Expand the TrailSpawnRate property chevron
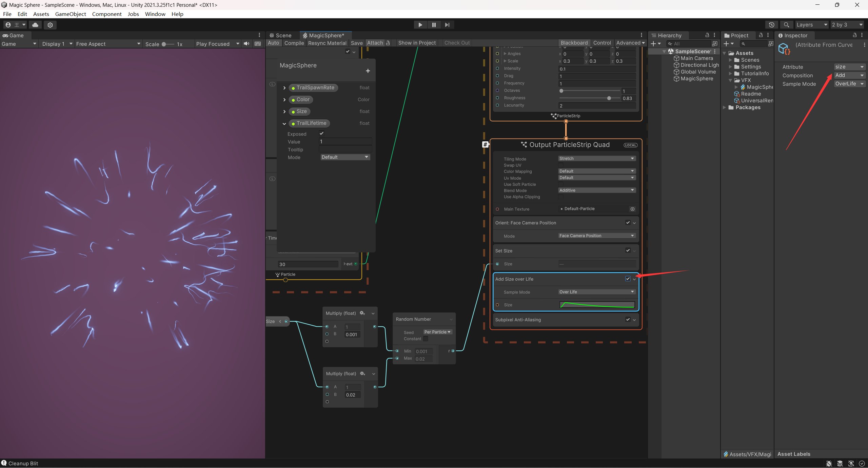Screen dimensions: 868x468 click(284, 88)
